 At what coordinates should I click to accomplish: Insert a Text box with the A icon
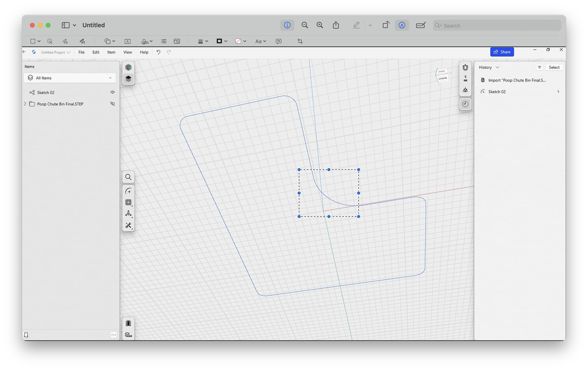(127, 41)
